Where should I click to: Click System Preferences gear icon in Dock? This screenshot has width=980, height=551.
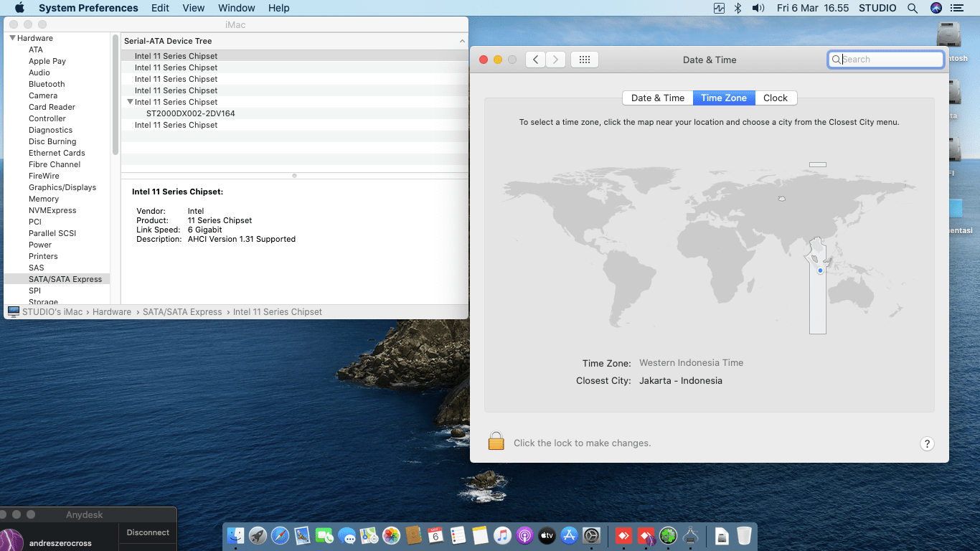coord(591,535)
